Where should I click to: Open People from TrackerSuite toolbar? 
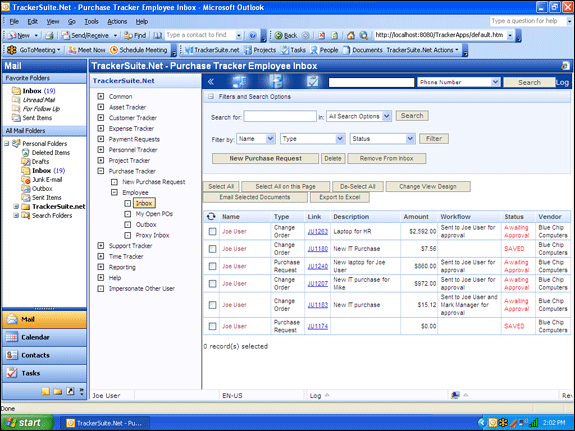(x=324, y=50)
